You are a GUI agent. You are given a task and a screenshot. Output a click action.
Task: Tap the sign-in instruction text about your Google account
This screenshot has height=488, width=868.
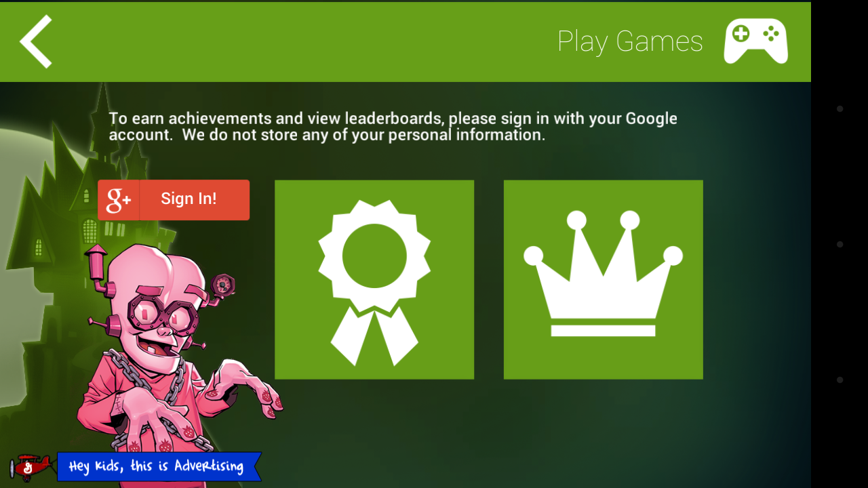[393, 127]
